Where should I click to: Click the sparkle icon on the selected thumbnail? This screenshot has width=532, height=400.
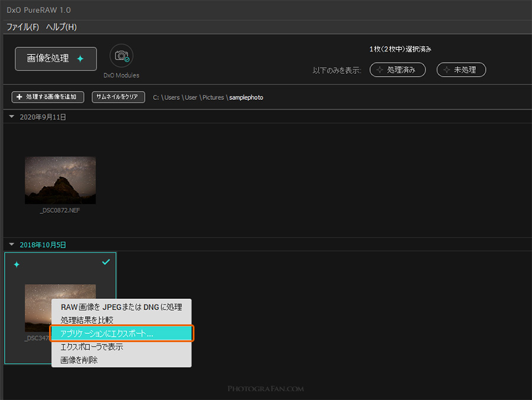[17, 264]
